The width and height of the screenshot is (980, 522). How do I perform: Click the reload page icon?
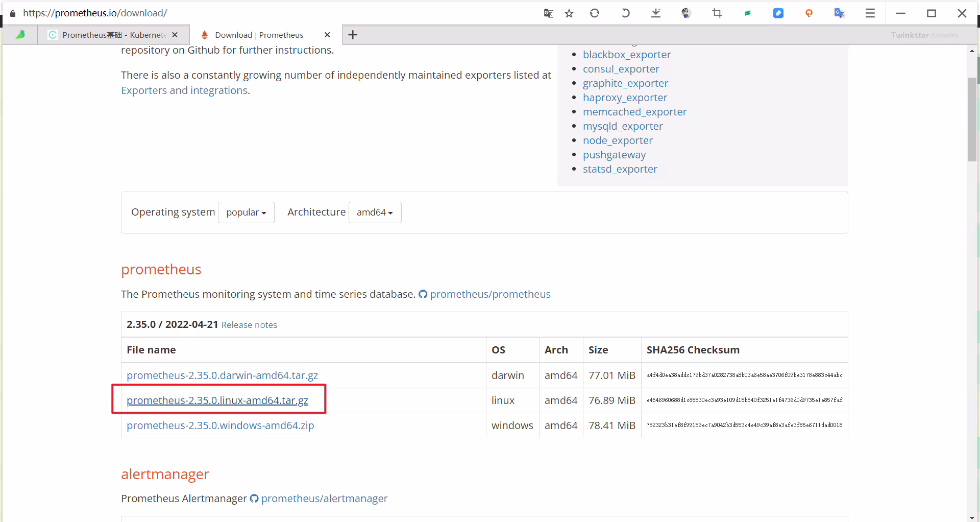pyautogui.click(x=595, y=13)
